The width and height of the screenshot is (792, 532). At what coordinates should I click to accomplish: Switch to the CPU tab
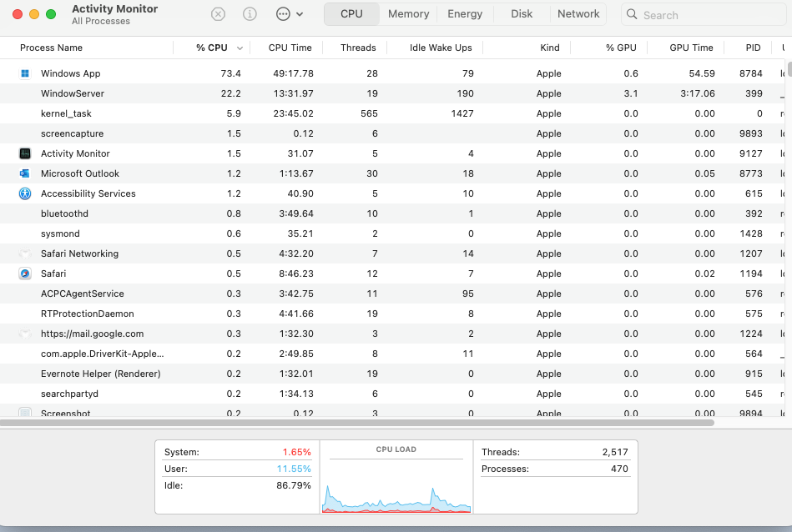pyautogui.click(x=351, y=14)
